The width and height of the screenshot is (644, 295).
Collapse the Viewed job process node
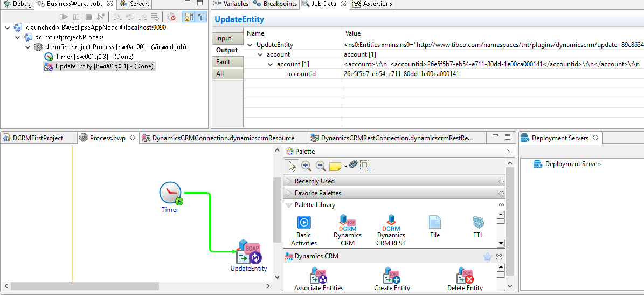(x=27, y=47)
